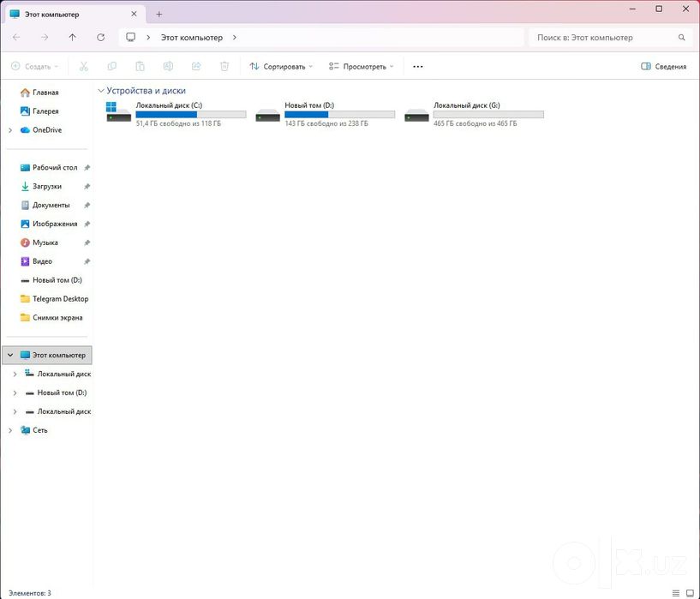Open the Просмотреть dropdown
The height and width of the screenshot is (599, 700).
pyautogui.click(x=362, y=67)
